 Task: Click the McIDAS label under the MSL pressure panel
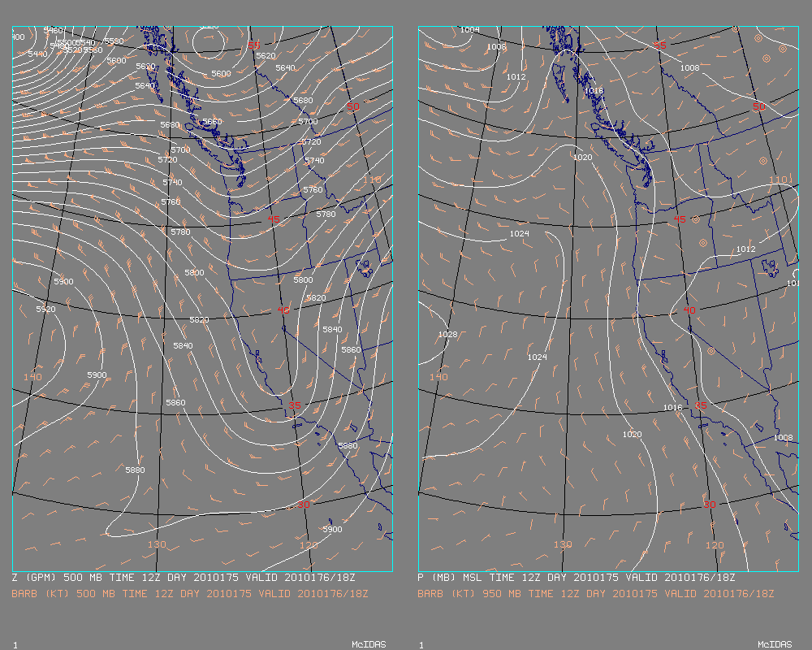coord(775,644)
